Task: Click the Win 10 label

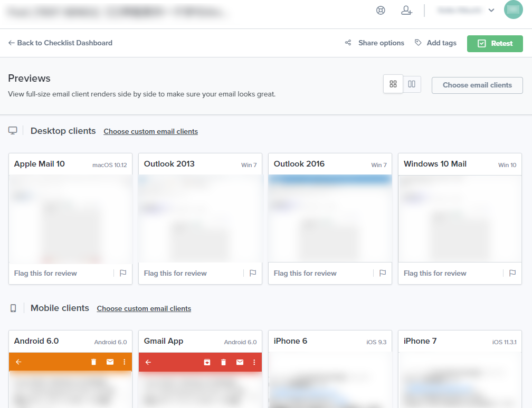Action: click(x=507, y=165)
